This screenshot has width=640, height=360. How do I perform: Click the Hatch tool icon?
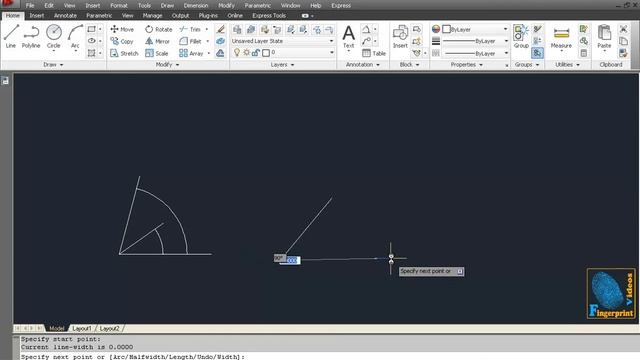[91, 53]
